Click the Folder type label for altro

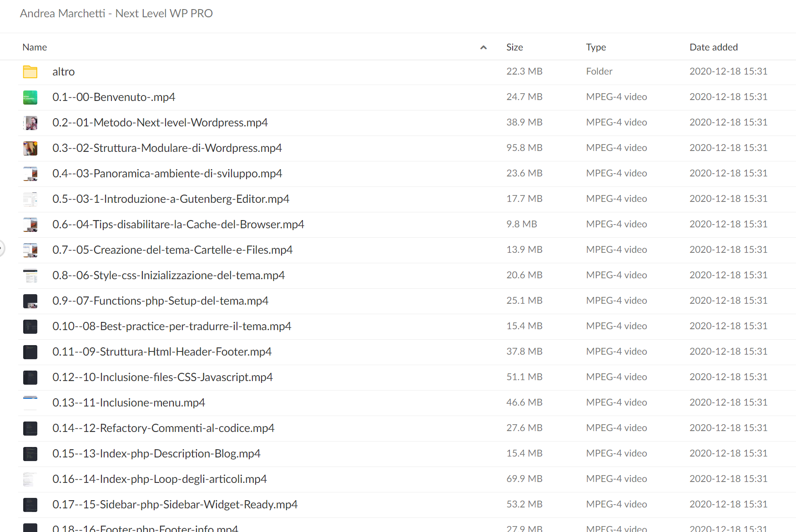(599, 71)
